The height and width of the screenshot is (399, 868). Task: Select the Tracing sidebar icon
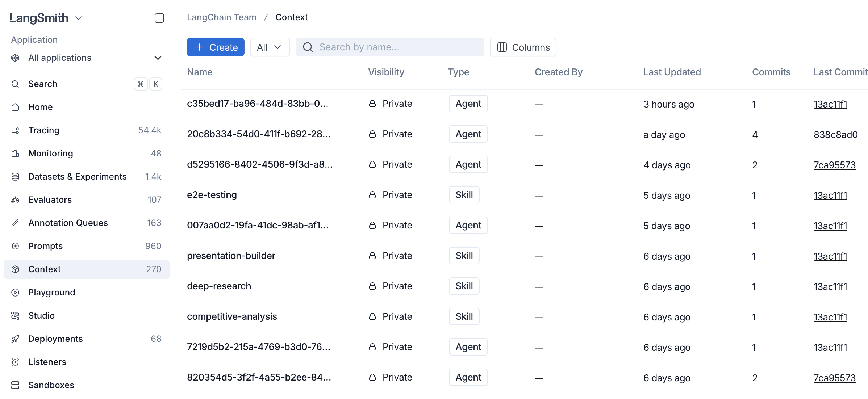pos(15,130)
